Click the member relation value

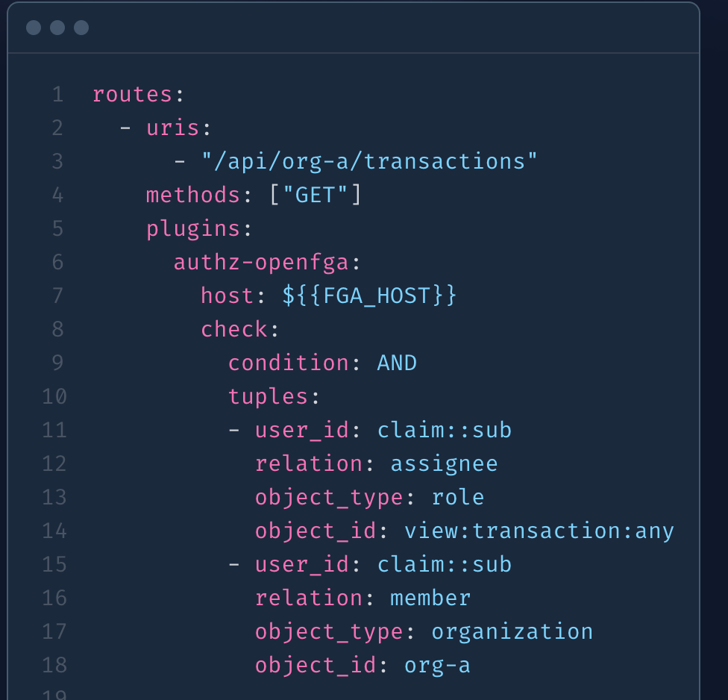coord(430,599)
